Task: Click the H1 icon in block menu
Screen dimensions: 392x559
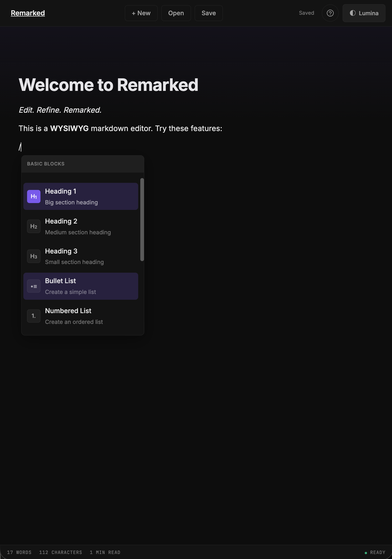Action: pyautogui.click(x=34, y=196)
